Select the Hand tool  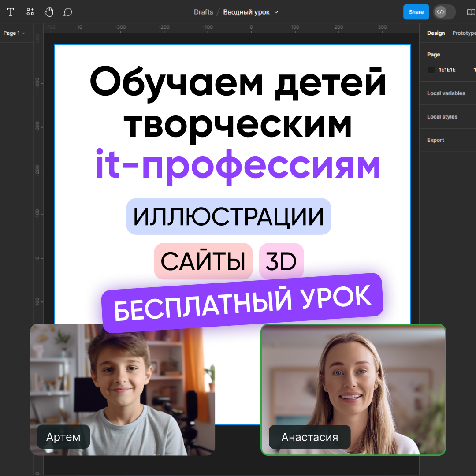click(x=49, y=12)
